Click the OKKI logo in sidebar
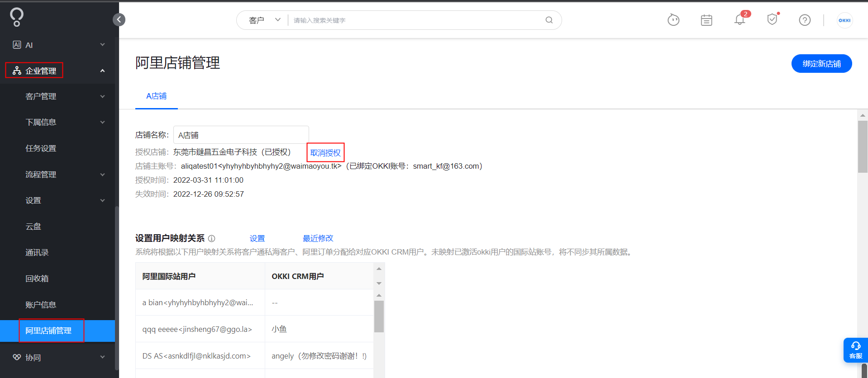868x378 pixels. coord(17,17)
